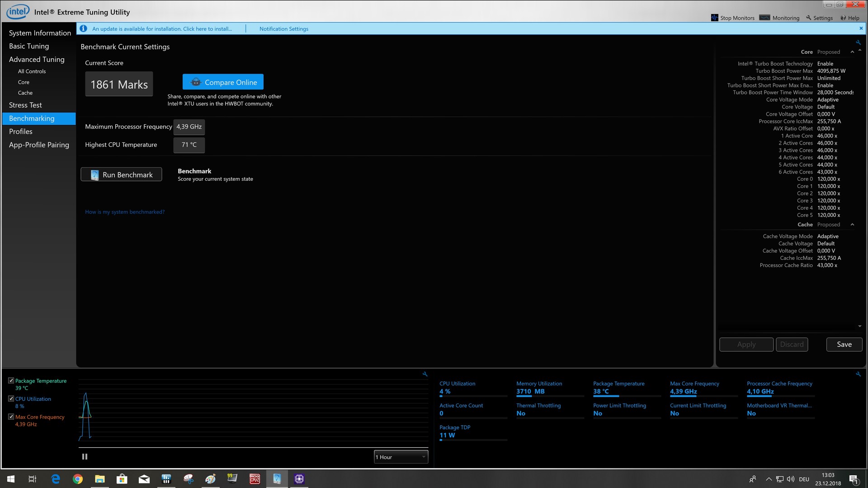Click the Monitoring graph icon

764,18
